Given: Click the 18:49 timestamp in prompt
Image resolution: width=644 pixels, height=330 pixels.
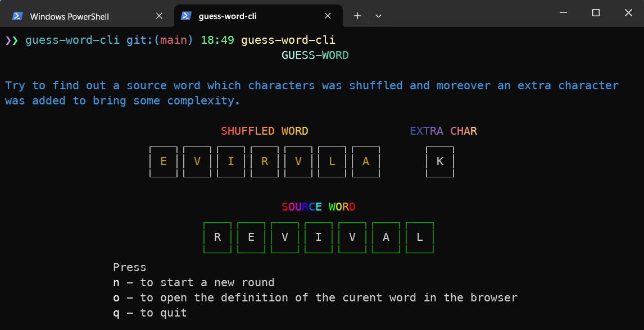Looking at the screenshot, I should [x=217, y=40].
